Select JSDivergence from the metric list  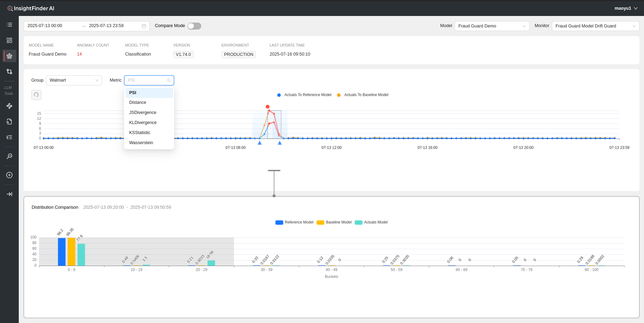[x=142, y=113]
